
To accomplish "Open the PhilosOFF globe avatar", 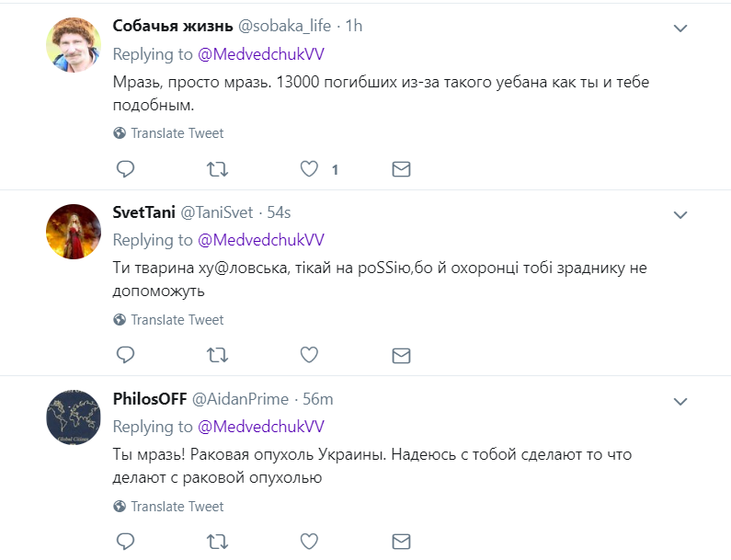I will [x=74, y=418].
